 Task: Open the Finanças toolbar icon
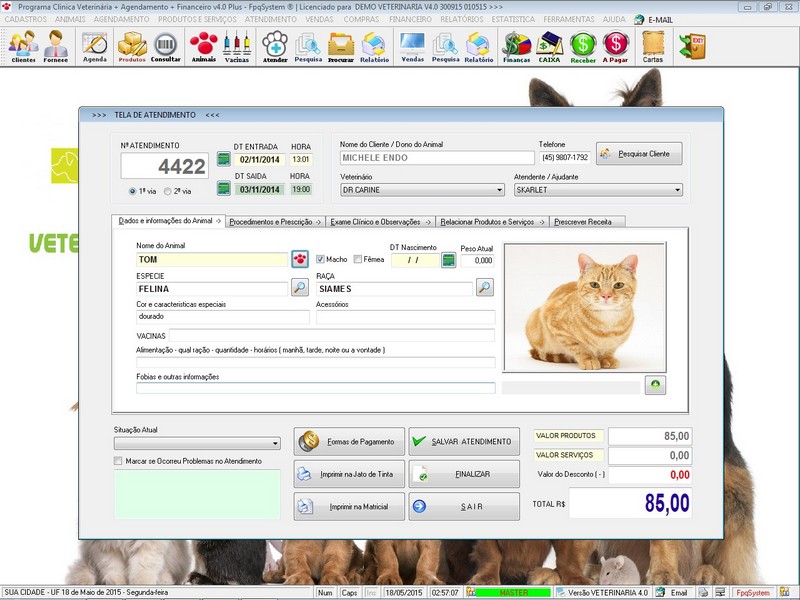[x=516, y=46]
